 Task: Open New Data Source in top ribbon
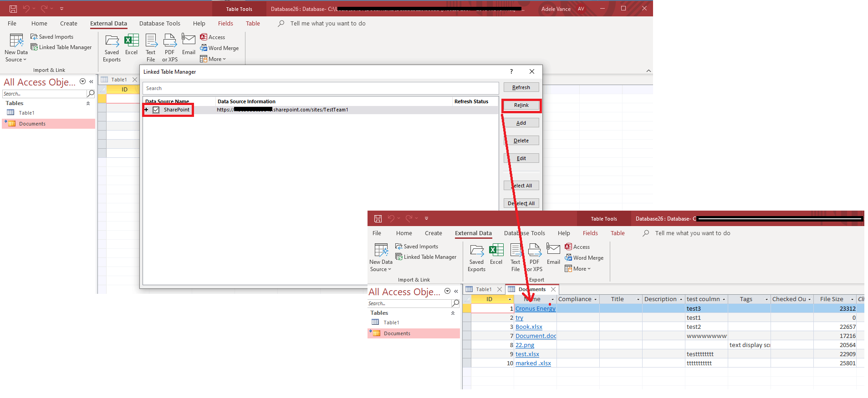pyautogui.click(x=16, y=48)
